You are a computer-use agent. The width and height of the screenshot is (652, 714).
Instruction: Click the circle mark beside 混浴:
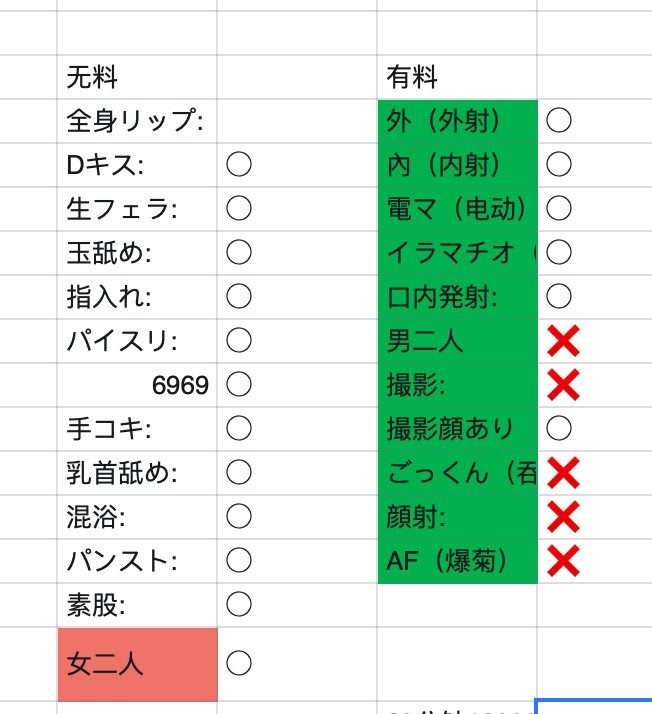click(x=238, y=516)
